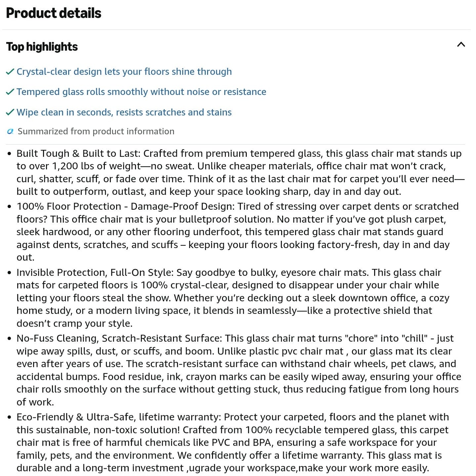Click checkmark icon beside Crystal-clear design
The height and width of the screenshot is (476, 476).
tap(10, 72)
